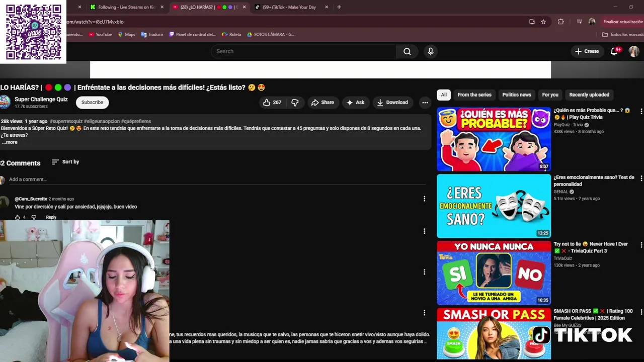Open Traducir bookmark
The image size is (644, 362).
(x=152, y=35)
